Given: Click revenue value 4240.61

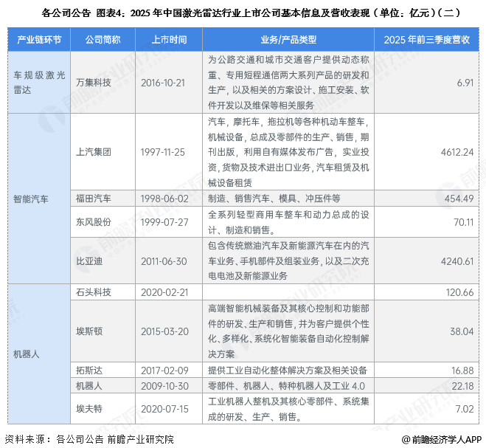Looking at the screenshot, I should coord(457,261).
